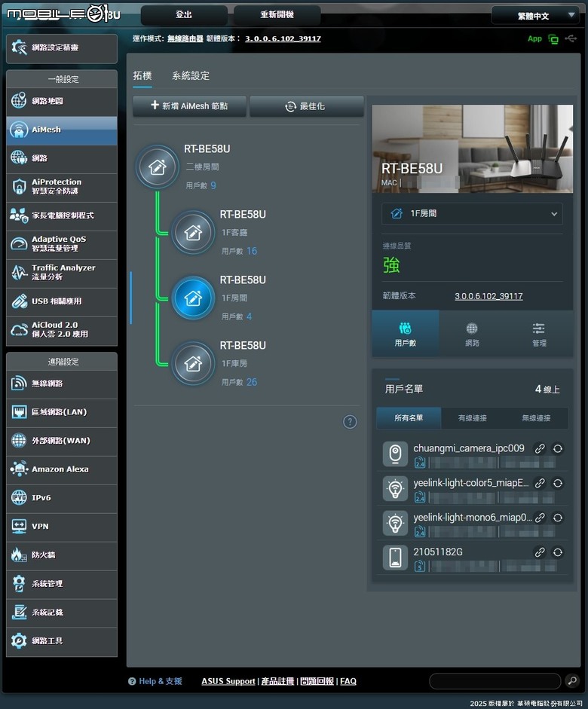The width and height of the screenshot is (588, 709).
Task: Open the 1F房間 location dropdown
Action: pyautogui.click(x=472, y=213)
